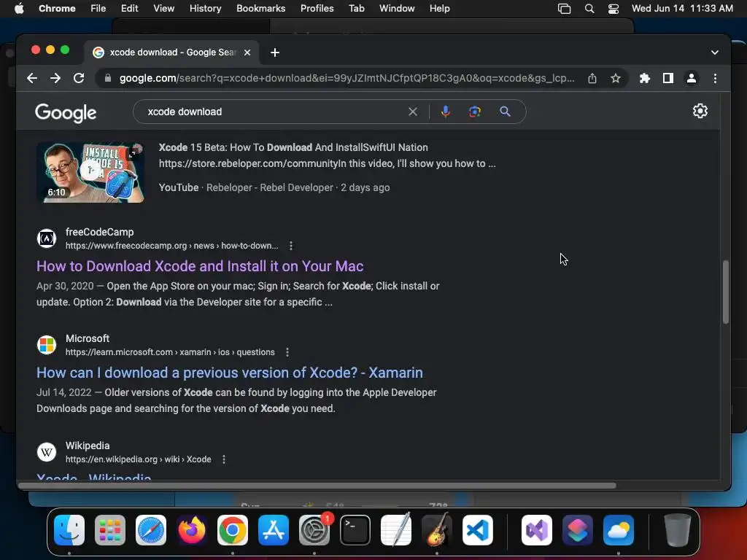Open Chrome three-dot menu
Viewport: 747px width, 560px height.
[x=715, y=78]
